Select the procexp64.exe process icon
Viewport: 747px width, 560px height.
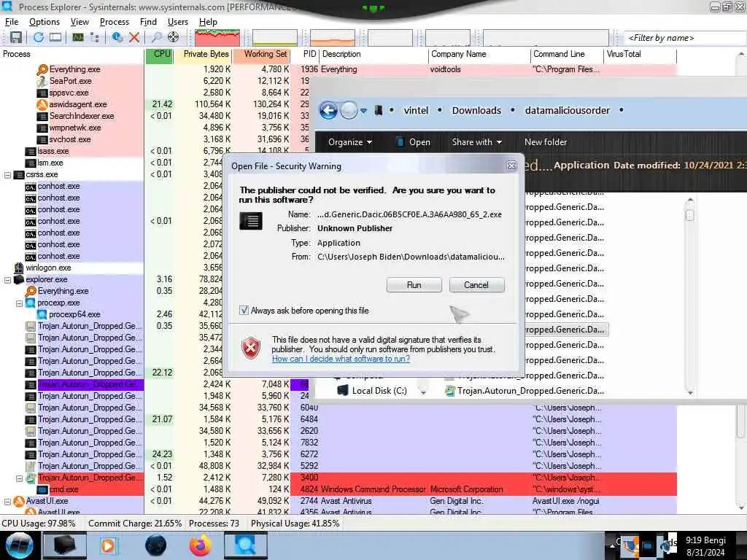point(42,314)
